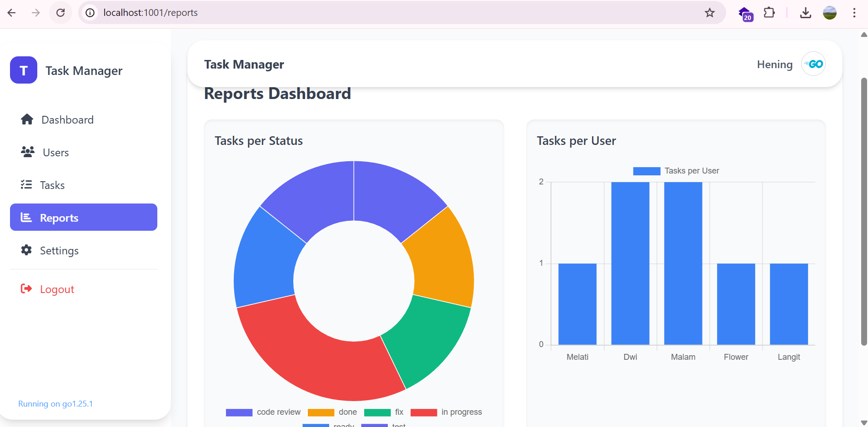The height and width of the screenshot is (427, 868).
Task: Click the Users group icon
Action: pyautogui.click(x=28, y=152)
